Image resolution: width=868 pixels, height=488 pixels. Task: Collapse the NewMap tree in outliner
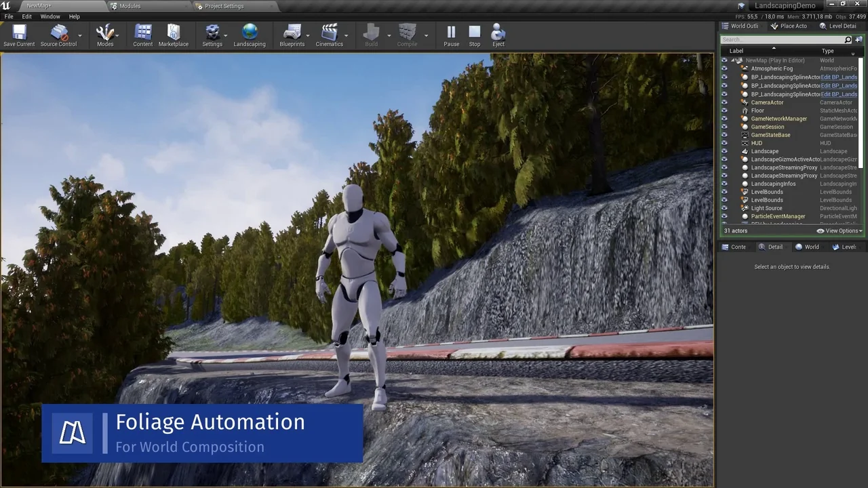click(733, 60)
